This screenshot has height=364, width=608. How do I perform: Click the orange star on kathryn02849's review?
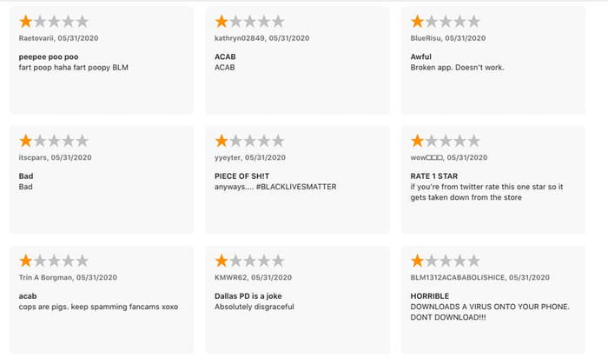pos(222,22)
